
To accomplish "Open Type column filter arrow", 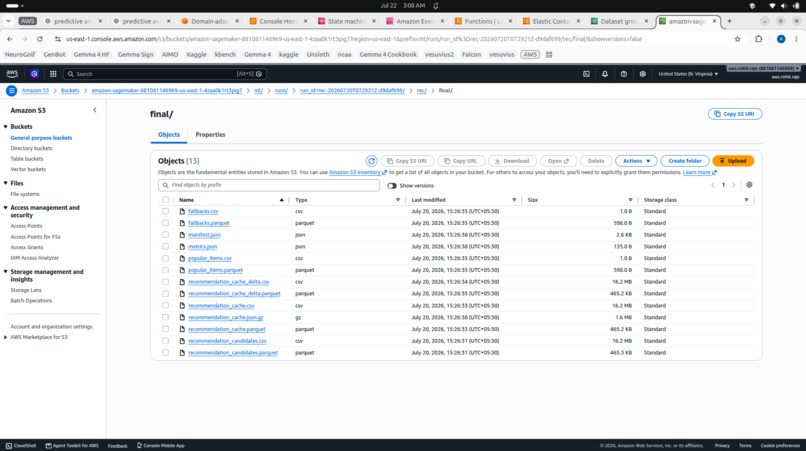I will tap(397, 200).
